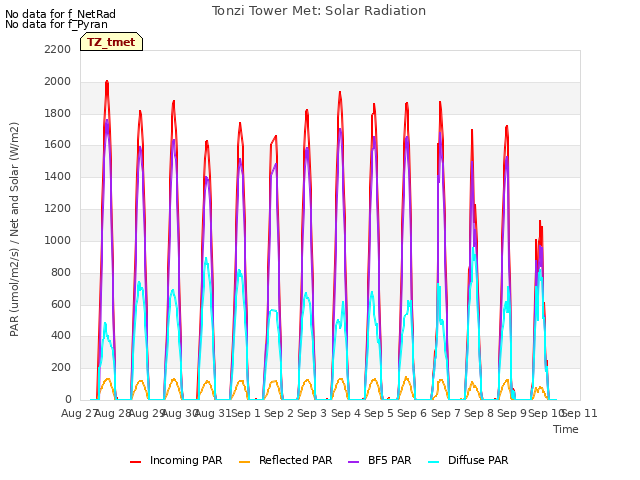This screenshot has width=640, height=480.
Task: Click the x-axis date label 'Sep 5'
Action: click(379, 413)
